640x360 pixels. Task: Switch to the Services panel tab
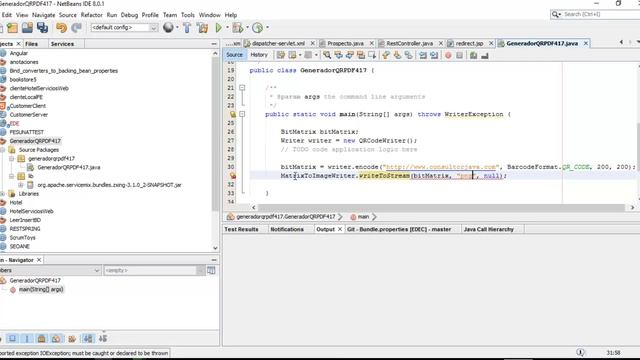pyautogui.click(x=62, y=44)
